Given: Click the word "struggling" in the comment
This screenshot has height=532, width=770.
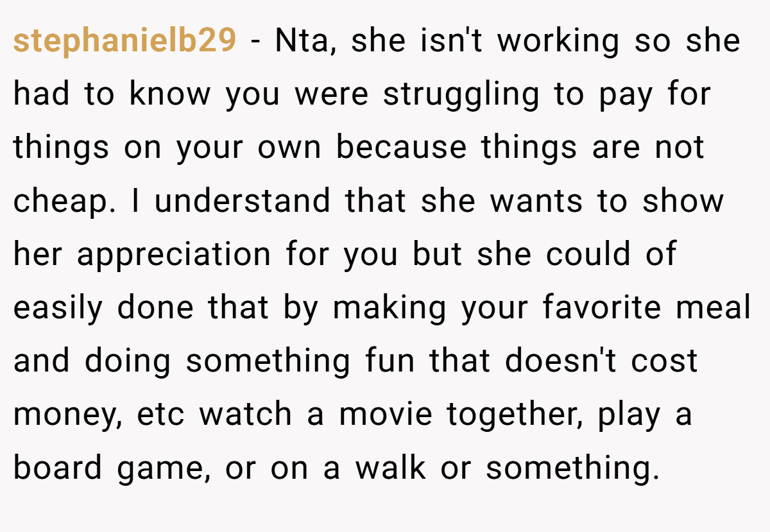Looking at the screenshot, I should [x=461, y=95].
